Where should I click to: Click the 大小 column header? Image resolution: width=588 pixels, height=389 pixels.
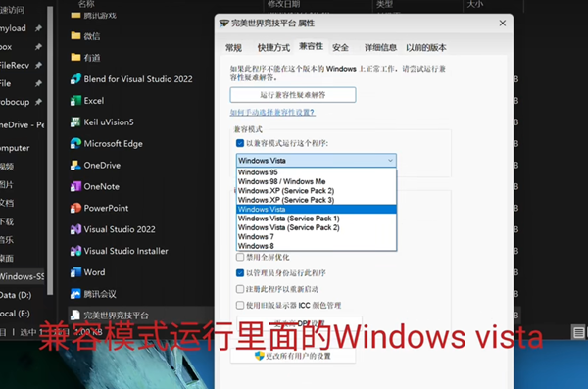click(475, 4)
